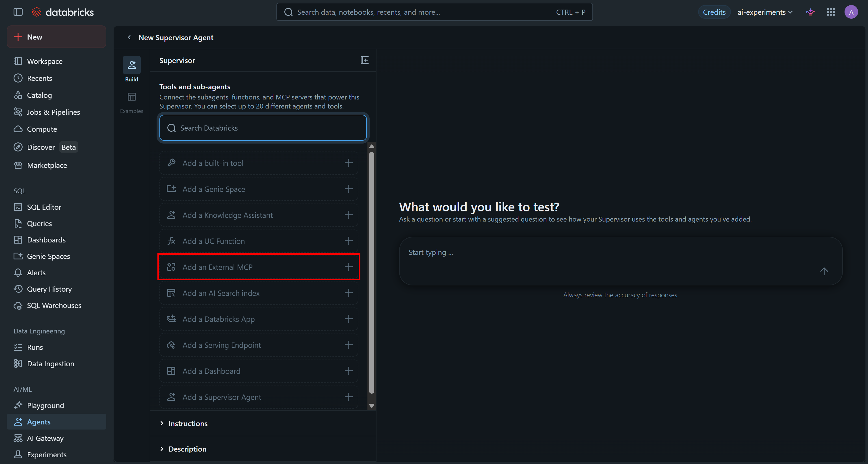Click the Databricks logo
The width and height of the screenshot is (868, 464).
point(63,12)
